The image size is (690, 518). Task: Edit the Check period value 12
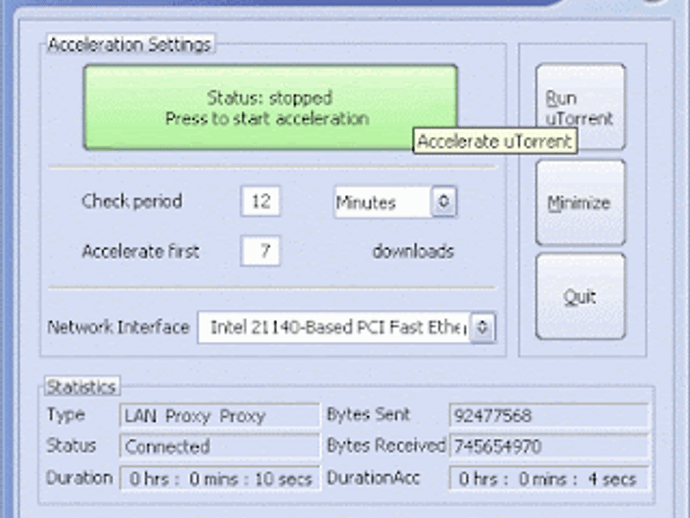pos(261,202)
